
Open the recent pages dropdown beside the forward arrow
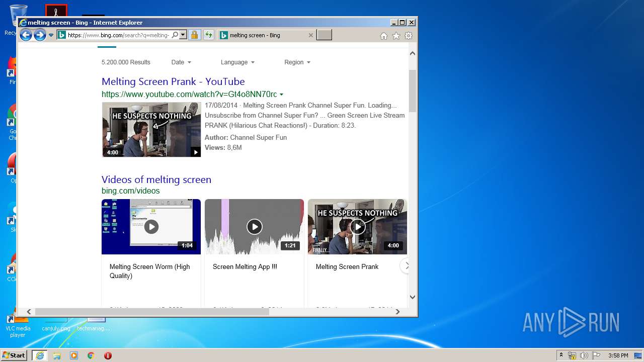51,35
